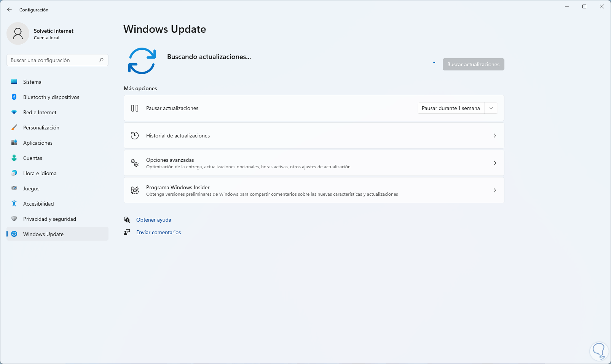
Task: Open Sistema settings section
Action: point(57,82)
